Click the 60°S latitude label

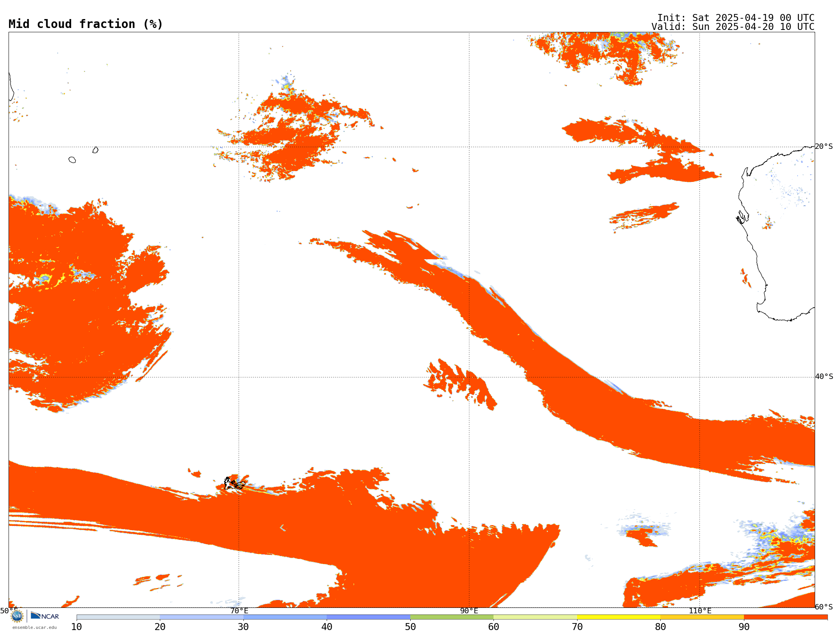(824, 607)
